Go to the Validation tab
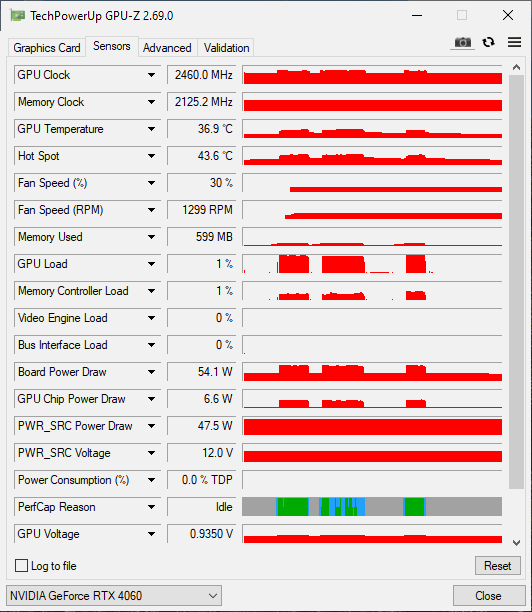The height and width of the screenshot is (612, 532). pyautogui.click(x=226, y=48)
